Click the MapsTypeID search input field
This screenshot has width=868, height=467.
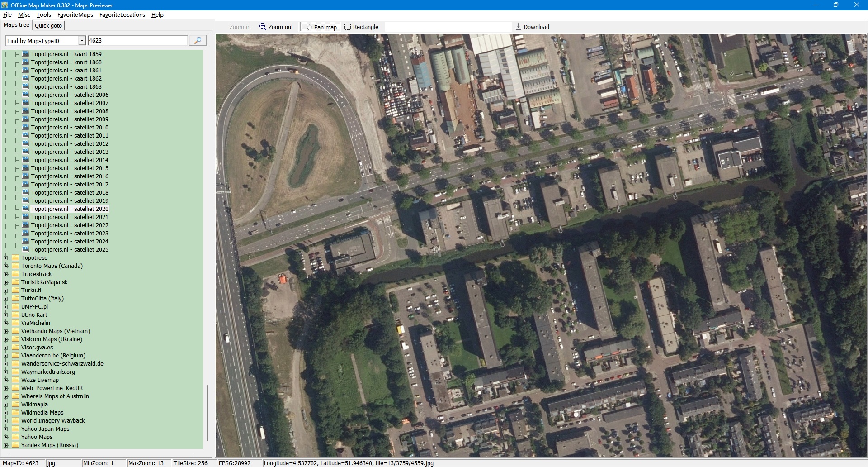click(x=137, y=41)
